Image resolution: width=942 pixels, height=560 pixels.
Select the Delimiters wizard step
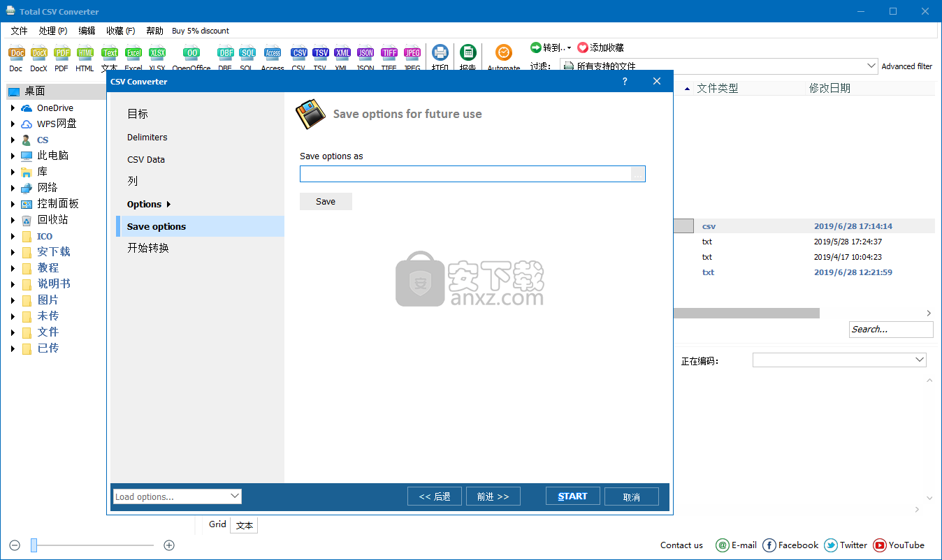pyautogui.click(x=147, y=138)
